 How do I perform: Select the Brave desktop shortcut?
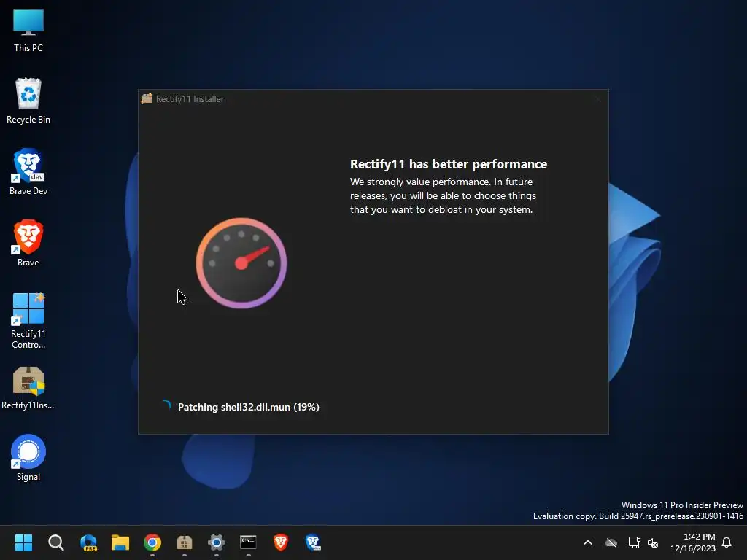click(x=28, y=244)
